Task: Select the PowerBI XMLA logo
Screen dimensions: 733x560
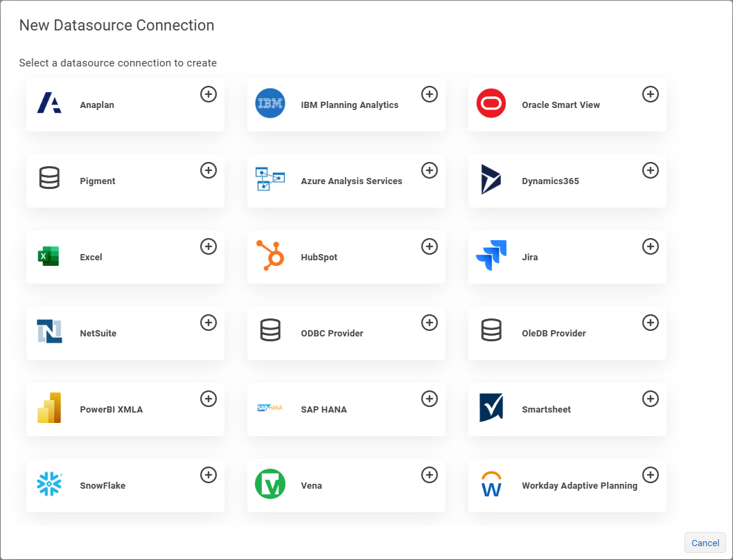Action: tap(49, 408)
